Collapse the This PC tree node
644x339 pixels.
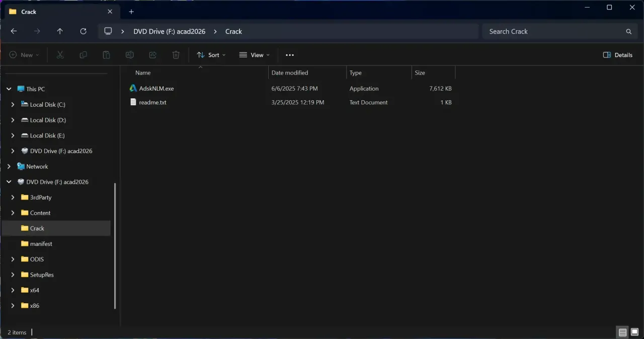click(x=9, y=89)
